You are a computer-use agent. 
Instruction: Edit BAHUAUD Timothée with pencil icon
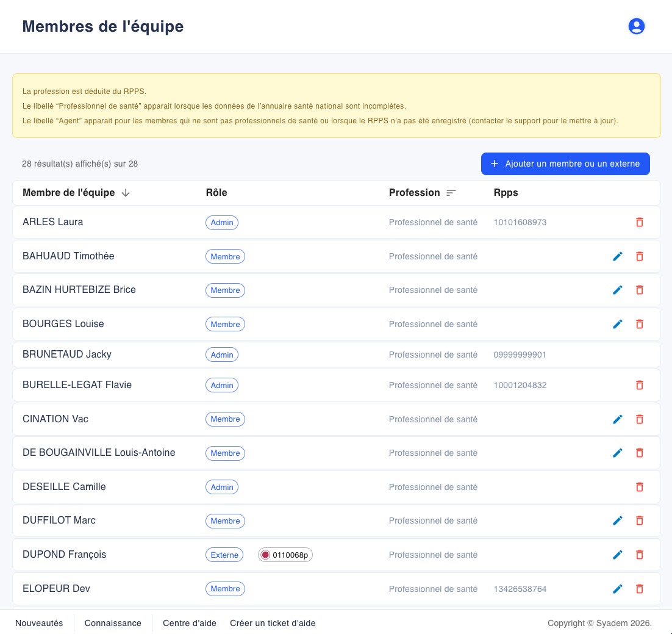(618, 256)
